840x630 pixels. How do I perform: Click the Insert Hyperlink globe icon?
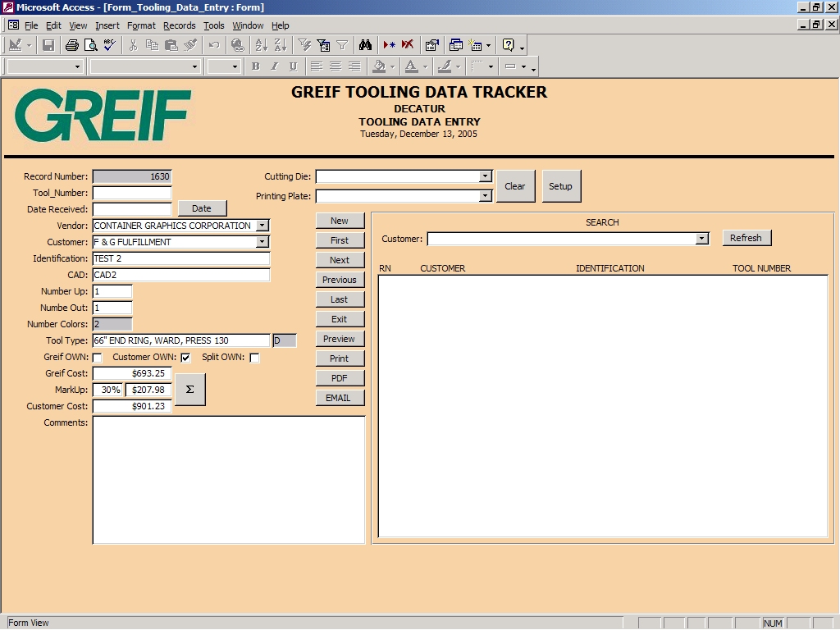237,46
